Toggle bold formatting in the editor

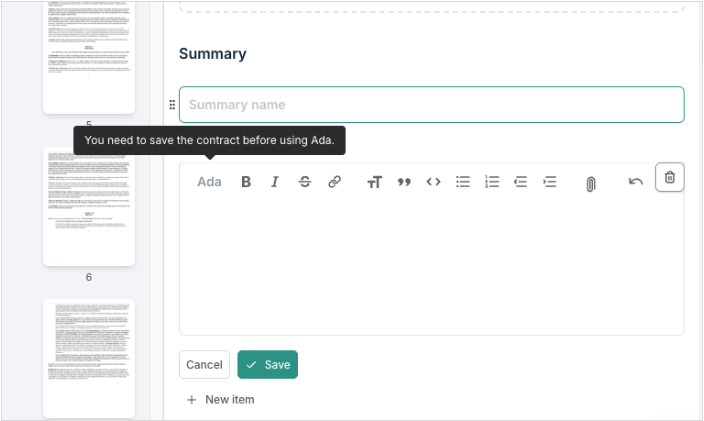(246, 182)
